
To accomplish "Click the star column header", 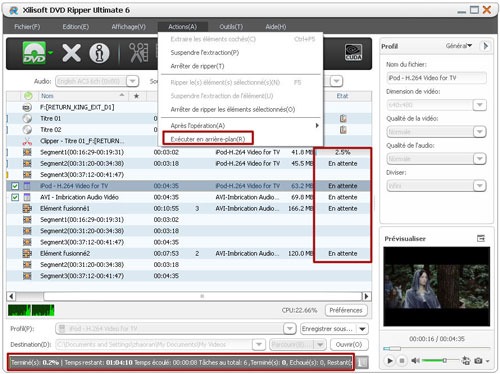I will click(x=136, y=96).
